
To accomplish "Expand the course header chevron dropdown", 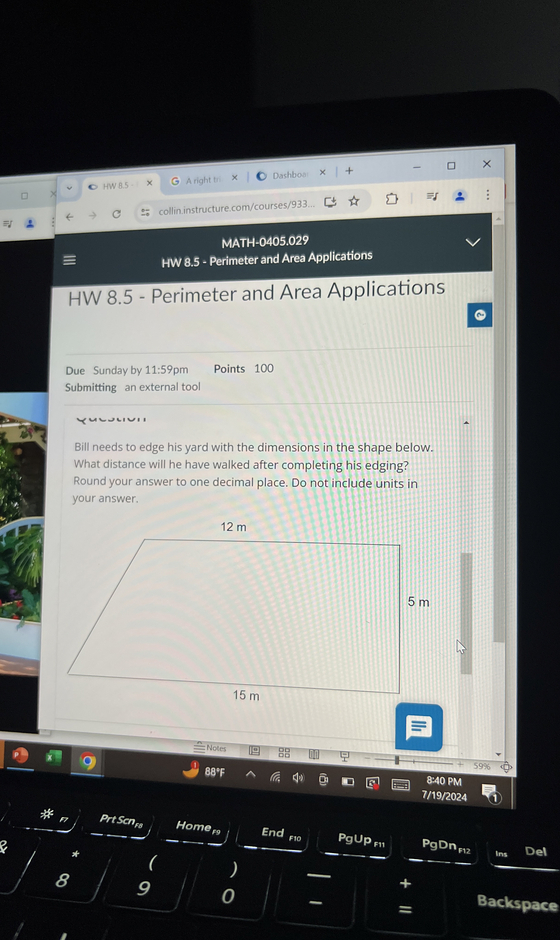I will pyautogui.click(x=473, y=242).
